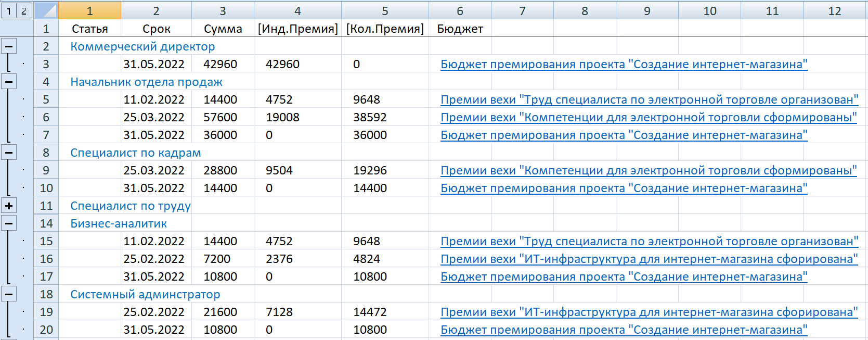Collapse the Специалист по кадрам group
The image size is (868, 340).
(x=9, y=153)
